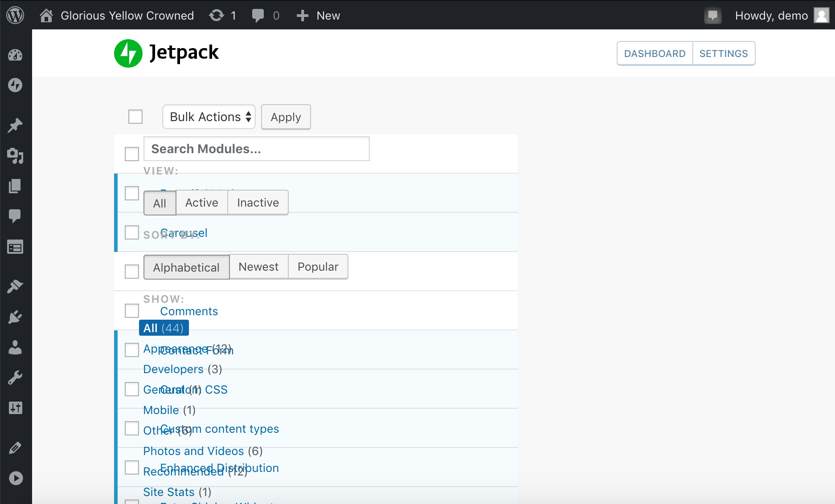
Task: Focus the Search Modules field
Action: tap(257, 149)
